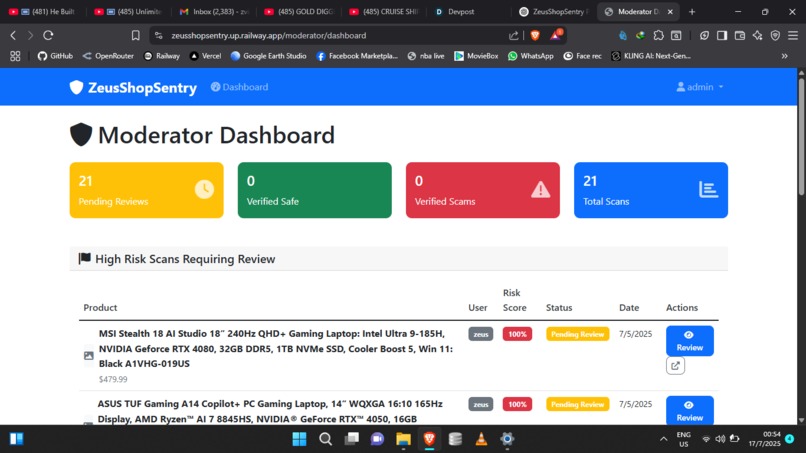Open the volume control in tray

[720, 439]
